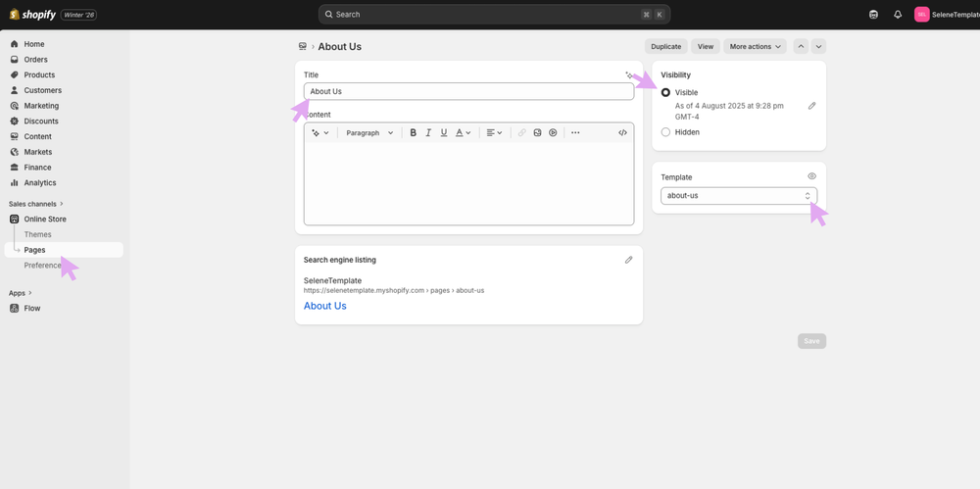Open the notifications bell in the top bar

tap(898, 15)
